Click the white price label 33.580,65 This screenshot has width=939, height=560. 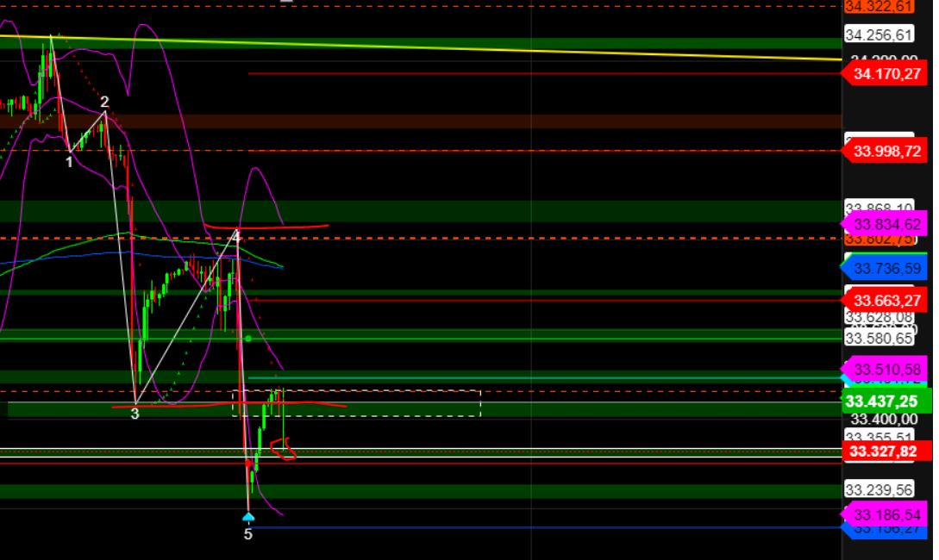[x=879, y=339]
